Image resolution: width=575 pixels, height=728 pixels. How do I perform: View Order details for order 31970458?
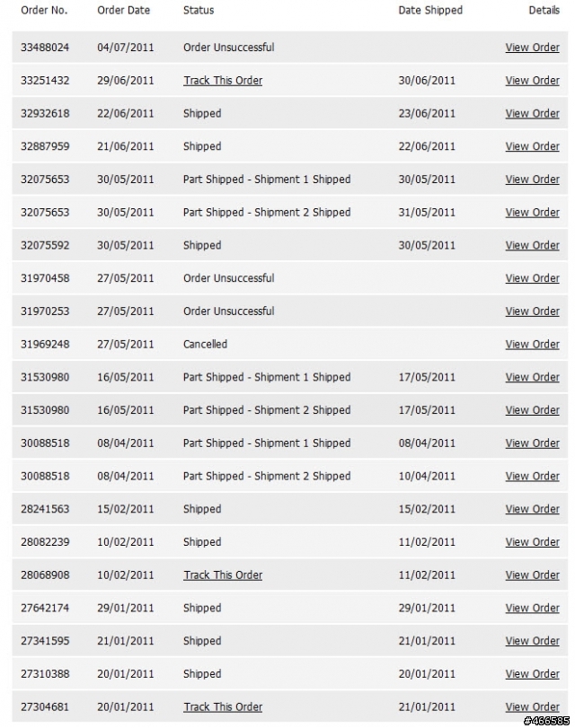pyautogui.click(x=532, y=278)
